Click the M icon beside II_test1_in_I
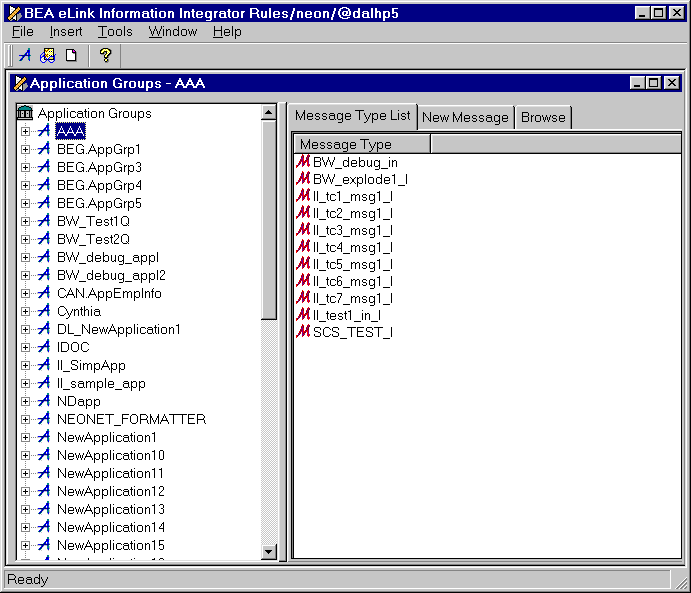 click(303, 315)
